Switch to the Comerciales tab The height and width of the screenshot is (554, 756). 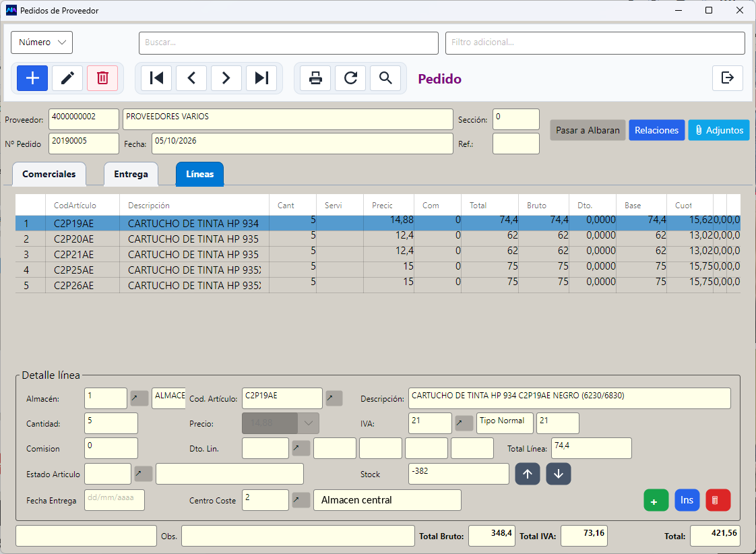click(49, 174)
